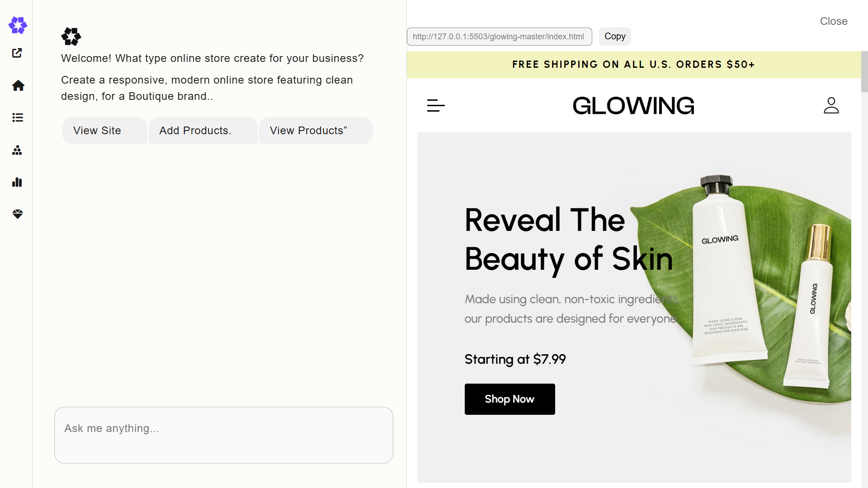The width and height of the screenshot is (868, 488).
Task: Open the list view sidebar icon
Action: [x=18, y=117]
